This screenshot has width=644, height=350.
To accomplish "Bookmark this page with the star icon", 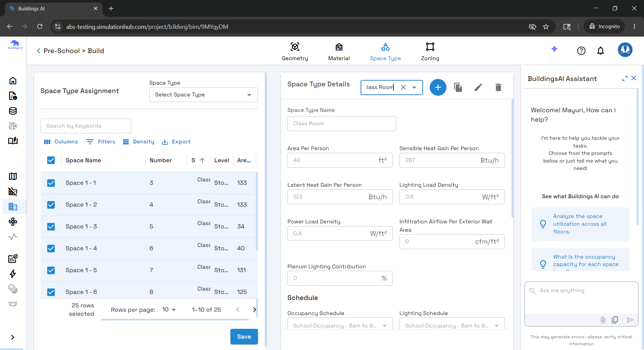I will coord(546,27).
